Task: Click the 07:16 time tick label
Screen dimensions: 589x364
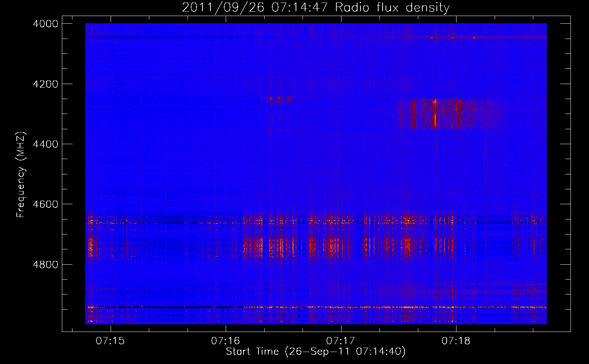Action: coord(226,341)
